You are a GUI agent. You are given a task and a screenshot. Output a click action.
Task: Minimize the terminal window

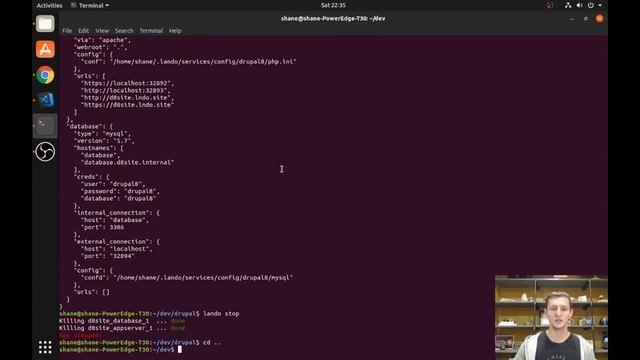[572, 19]
